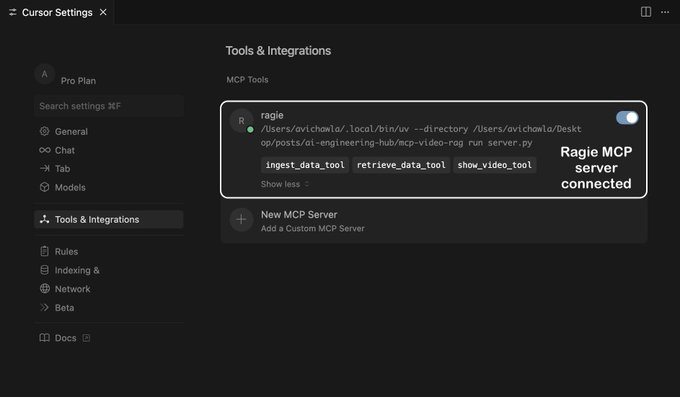The width and height of the screenshot is (680, 397).
Task: Focus the Search settings field
Action: click(x=109, y=106)
